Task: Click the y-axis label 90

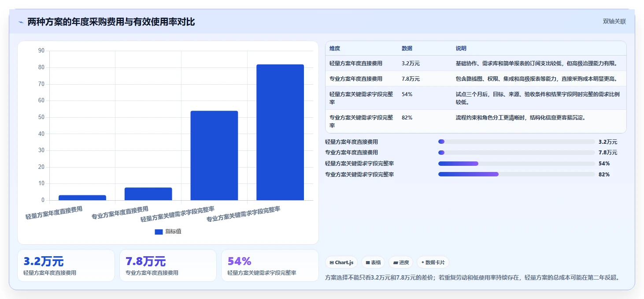Action: [x=41, y=51]
